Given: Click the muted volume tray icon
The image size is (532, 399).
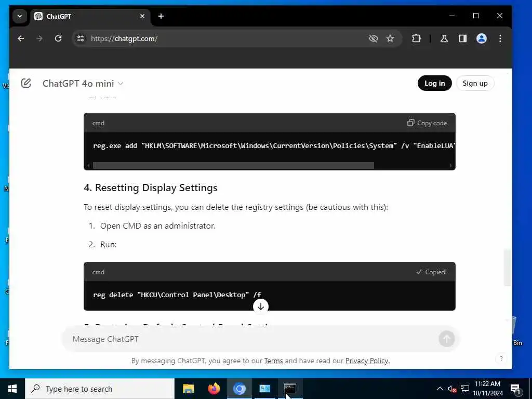Looking at the screenshot, I should pos(452,389).
